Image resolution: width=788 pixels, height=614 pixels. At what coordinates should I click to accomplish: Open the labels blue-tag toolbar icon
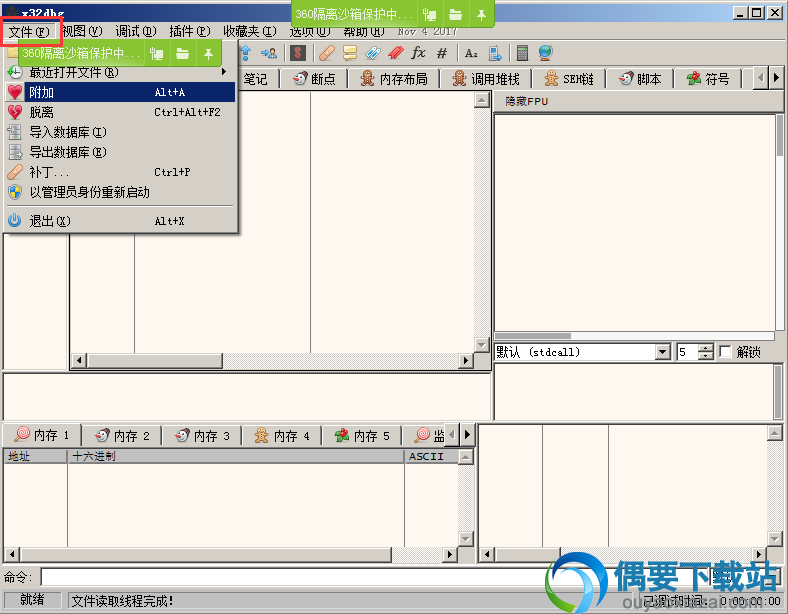point(373,53)
